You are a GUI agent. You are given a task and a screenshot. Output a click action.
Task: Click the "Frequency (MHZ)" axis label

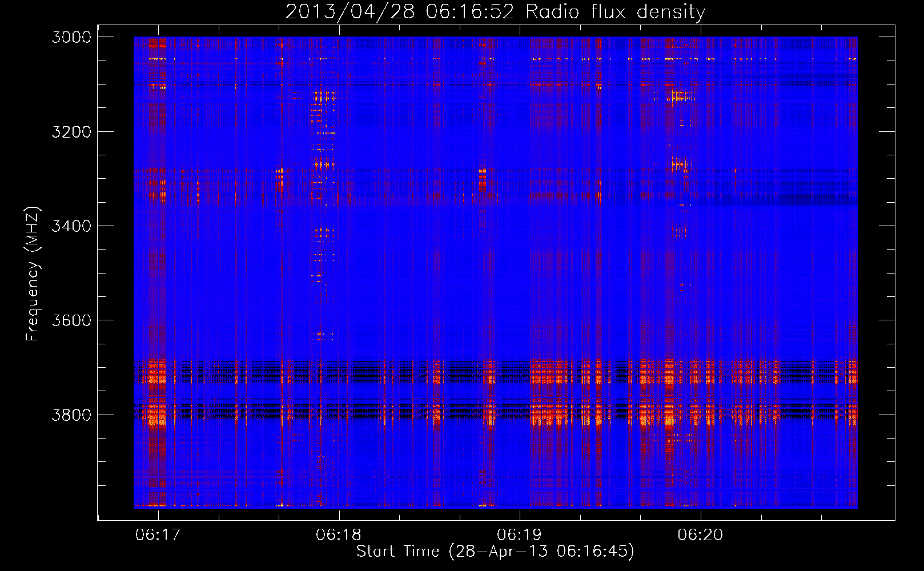[33, 274]
